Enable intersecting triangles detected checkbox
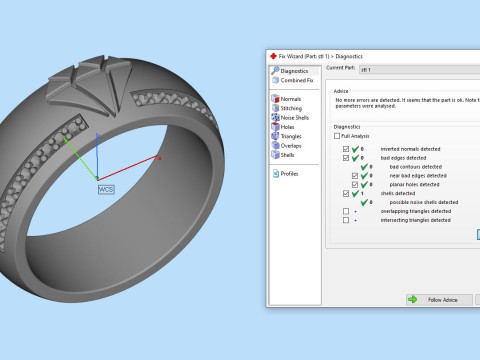Image resolution: width=480 pixels, height=360 pixels. (346, 220)
